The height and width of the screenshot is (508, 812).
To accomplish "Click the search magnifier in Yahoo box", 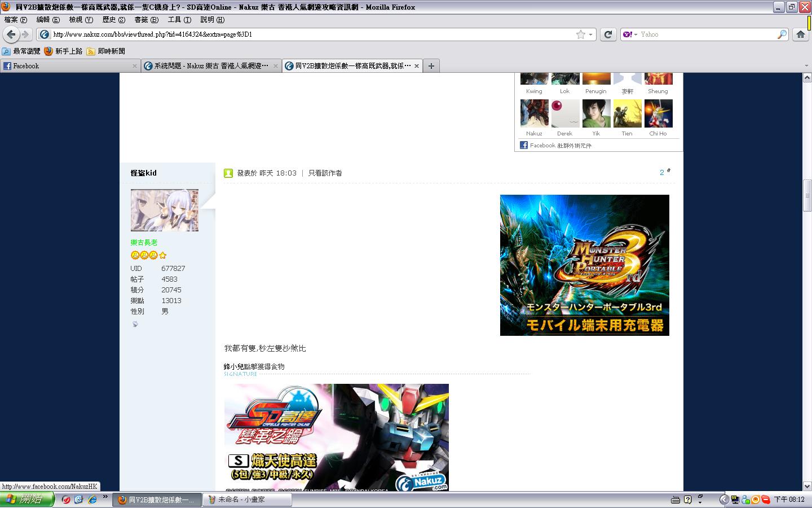I will 782,34.
